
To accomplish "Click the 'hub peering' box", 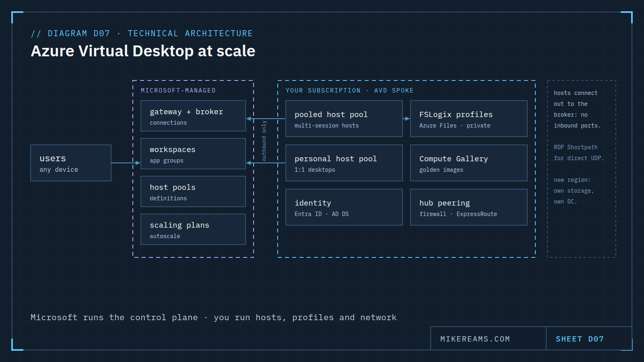I will pyautogui.click(x=469, y=207).
